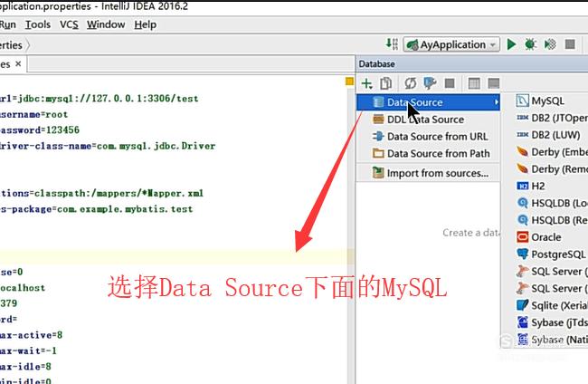Open the Window menu

tap(106, 24)
